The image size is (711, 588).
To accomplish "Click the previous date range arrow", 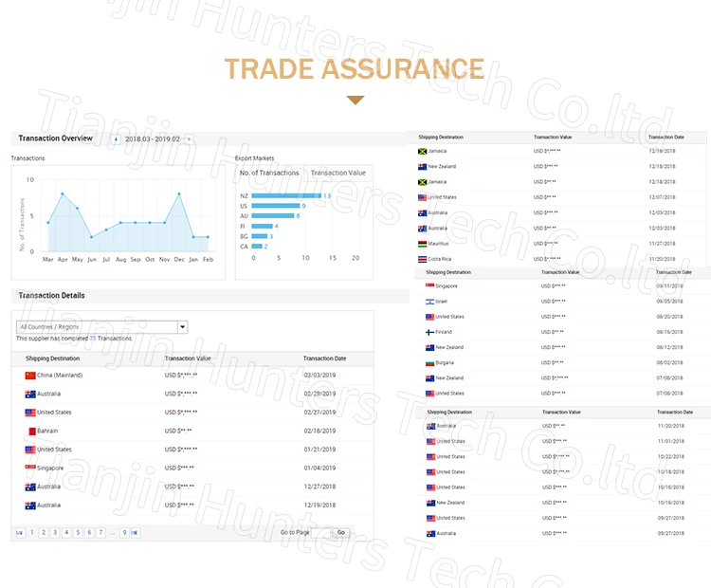I will click(x=116, y=139).
